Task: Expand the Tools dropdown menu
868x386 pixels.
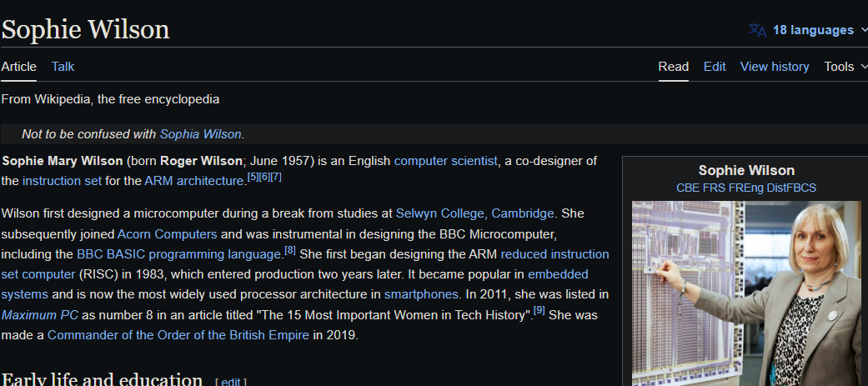Action: (845, 67)
